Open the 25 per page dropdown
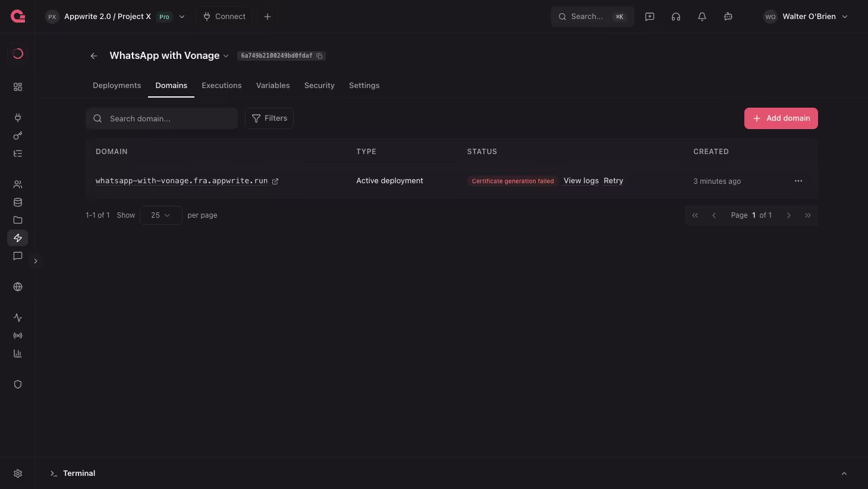Image resolution: width=868 pixels, height=489 pixels. click(161, 215)
